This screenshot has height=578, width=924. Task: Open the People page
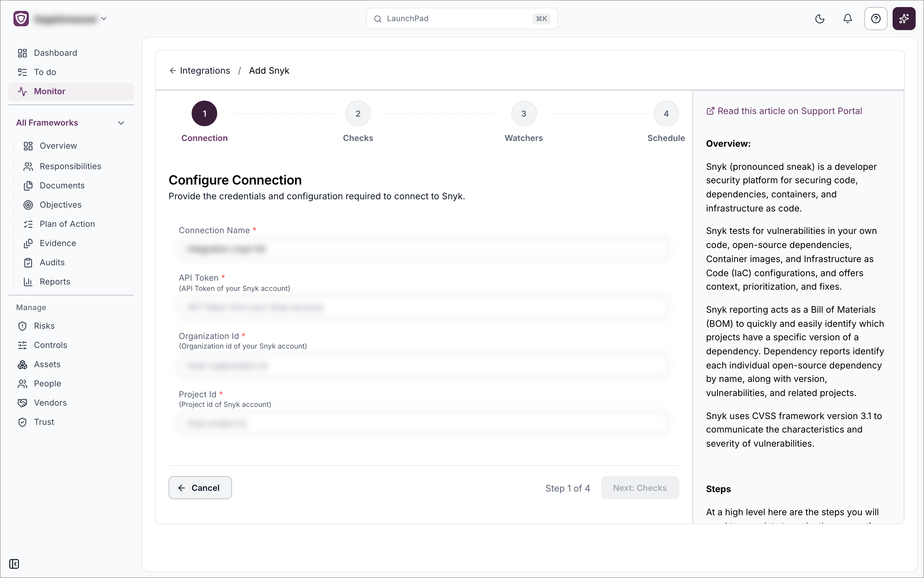click(47, 384)
